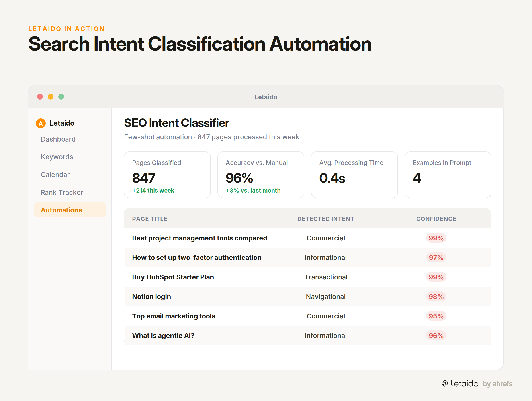Click the 'by ahrefs' footer text
Viewport: 532px width, 401px height.
(498, 384)
